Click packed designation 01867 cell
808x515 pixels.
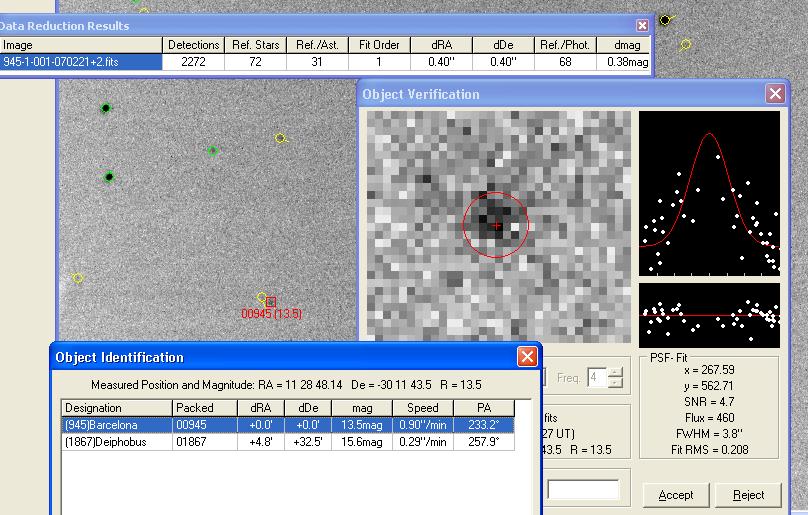pos(205,442)
